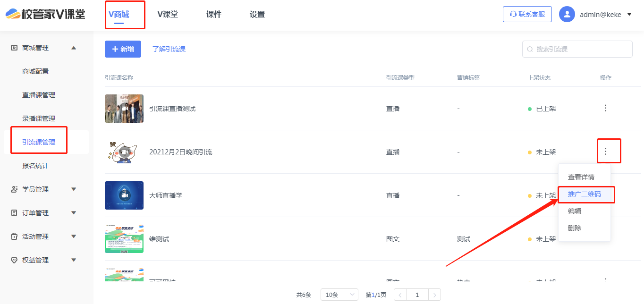Image resolution: width=644 pixels, height=304 pixels.
Task: Click the 引流课名称 column header
Action: pyautogui.click(x=119, y=77)
